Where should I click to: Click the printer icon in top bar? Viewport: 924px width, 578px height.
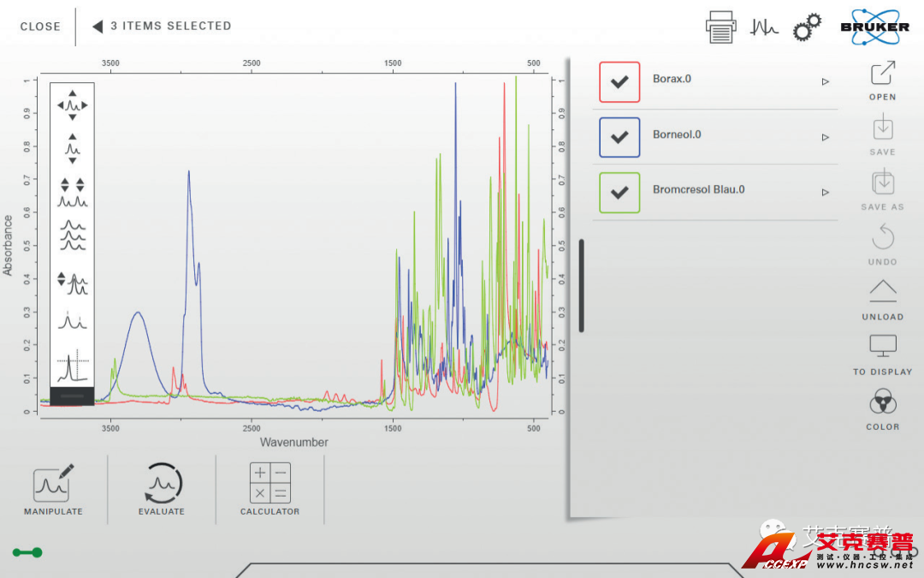click(x=720, y=27)
